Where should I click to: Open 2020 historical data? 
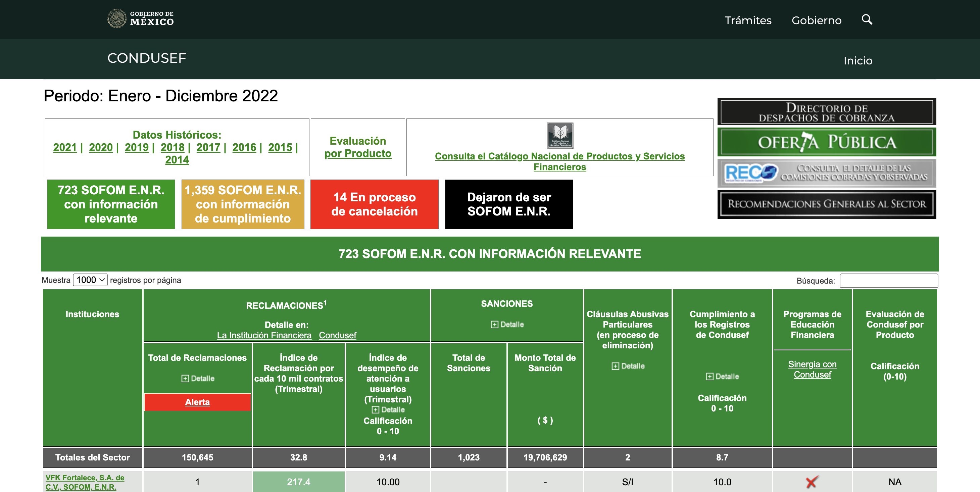(101, 147)
